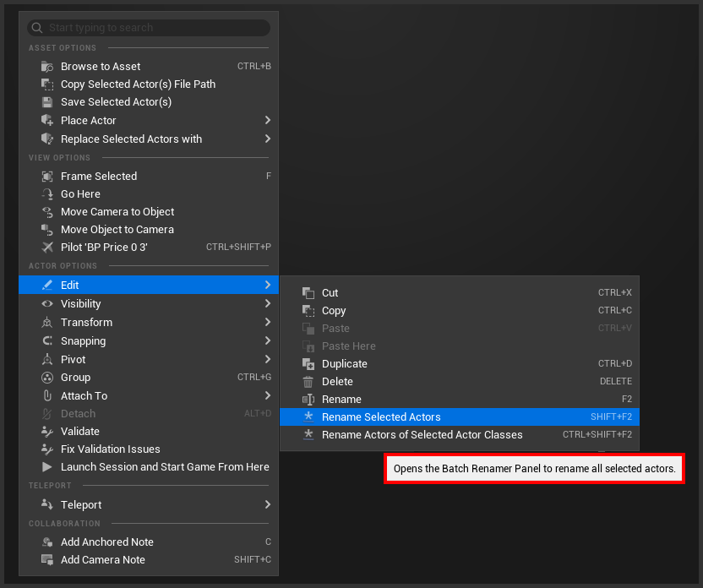This screenshot has width=703, height=588.
Task: Choose Duplicate in Edit submenu
Action: click(460, 364)
